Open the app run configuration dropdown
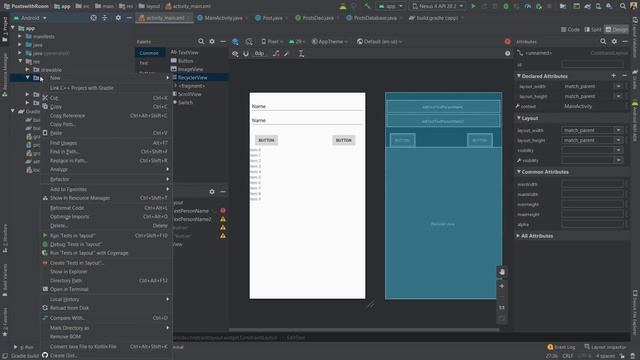 pos(390,6)
